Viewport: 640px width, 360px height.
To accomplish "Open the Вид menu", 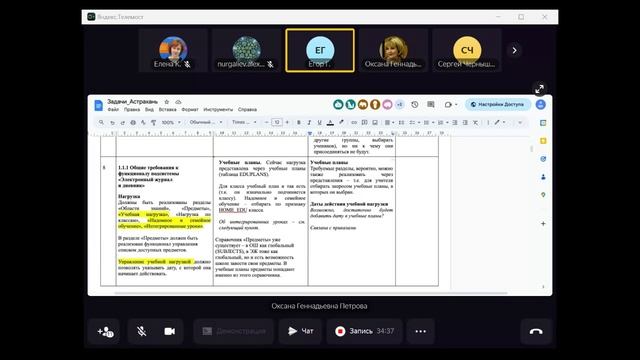I will point(149,109).
